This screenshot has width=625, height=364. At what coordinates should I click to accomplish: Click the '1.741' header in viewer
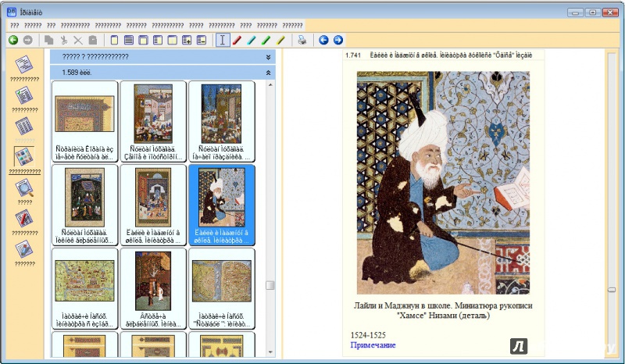353,55
